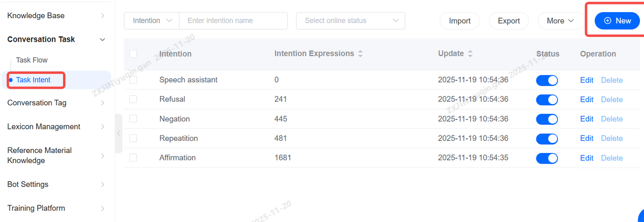Collapse the Conversation Task section

point(103,39)
